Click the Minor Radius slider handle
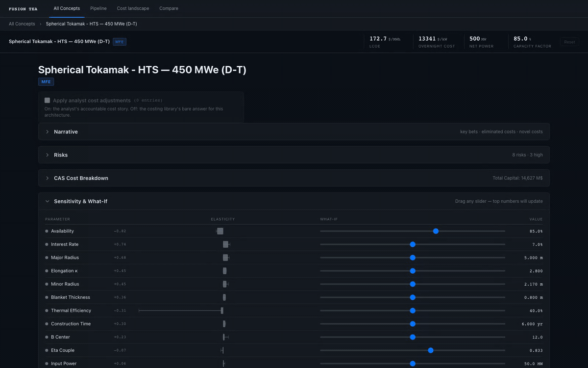Screen dimensions: 588x368 (x=413, y=284)
